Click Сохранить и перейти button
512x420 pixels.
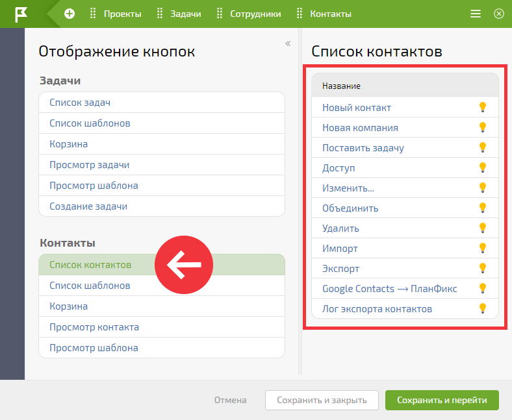(x=442, y=400)
